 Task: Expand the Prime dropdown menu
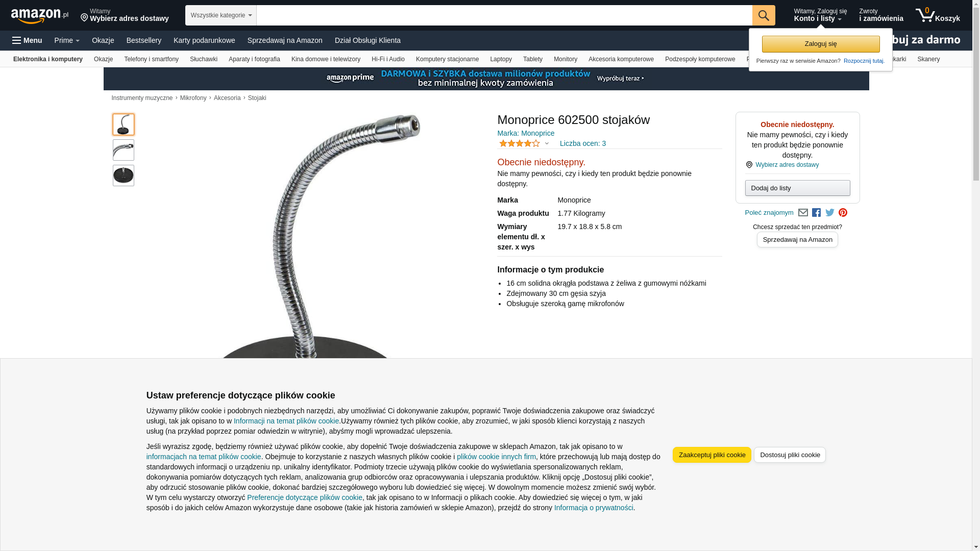pyautogui.click(x=67, y=40)
